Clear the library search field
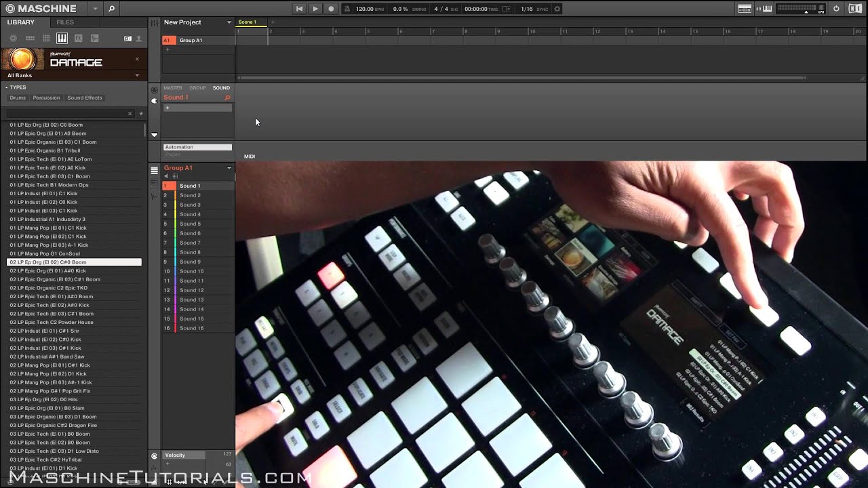 [130, 113]
